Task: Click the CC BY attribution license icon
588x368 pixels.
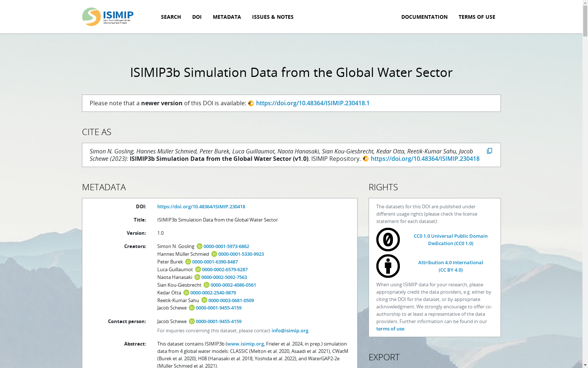Action: (x=388, y=266)
